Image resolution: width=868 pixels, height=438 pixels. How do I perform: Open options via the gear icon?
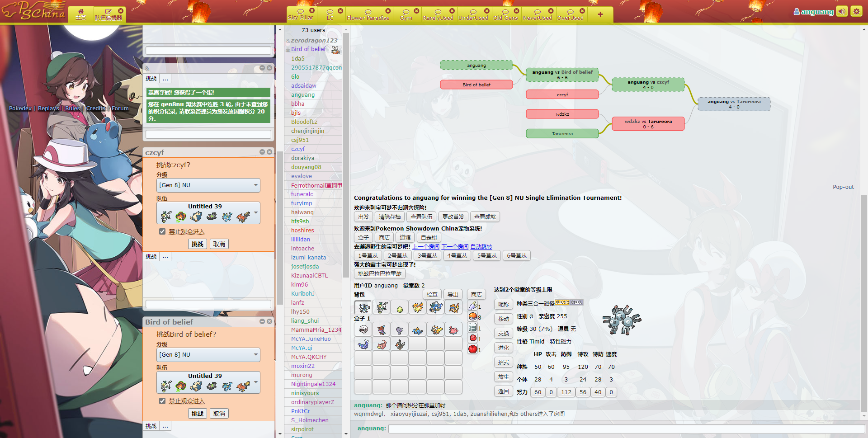(x=856, y=11)
